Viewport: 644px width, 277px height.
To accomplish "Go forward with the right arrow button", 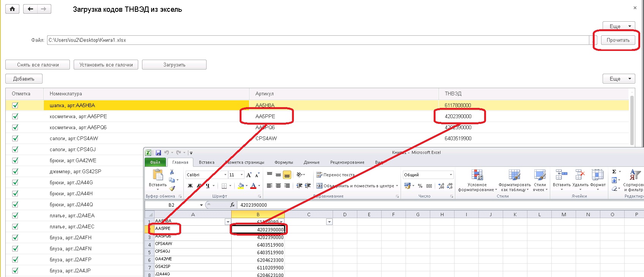I will (x=44, y=9).
